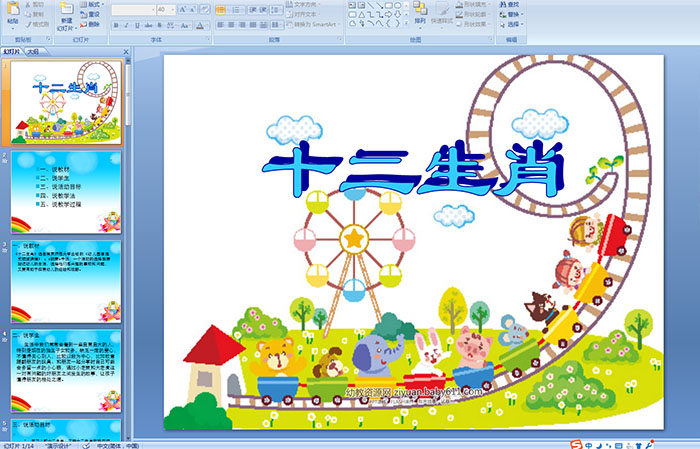Screen dimensions: 700x449
Task: Click Shape Outline (形状轮廓)
Action: coord(473,14)
